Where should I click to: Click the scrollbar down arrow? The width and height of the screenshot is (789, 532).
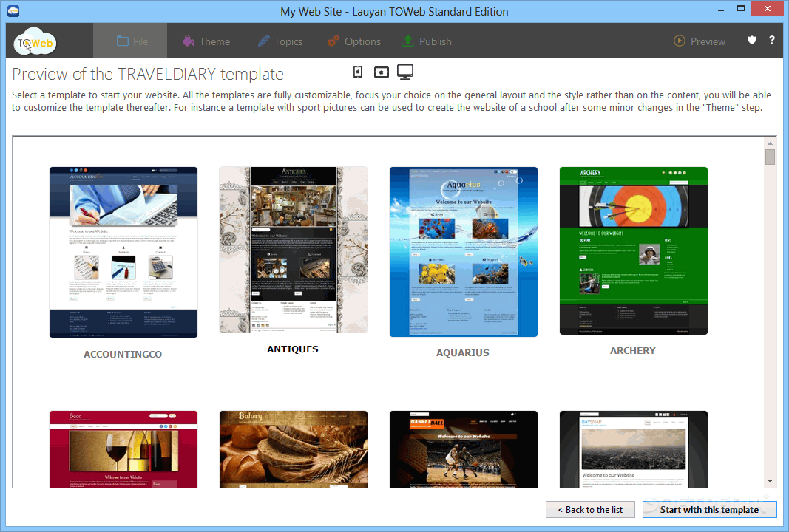770,481
